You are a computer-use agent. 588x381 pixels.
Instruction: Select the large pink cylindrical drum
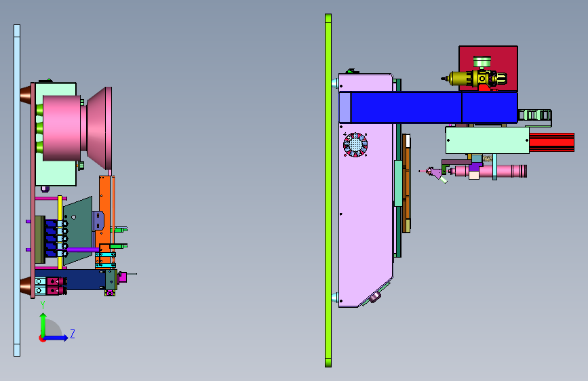coord(62,128)
